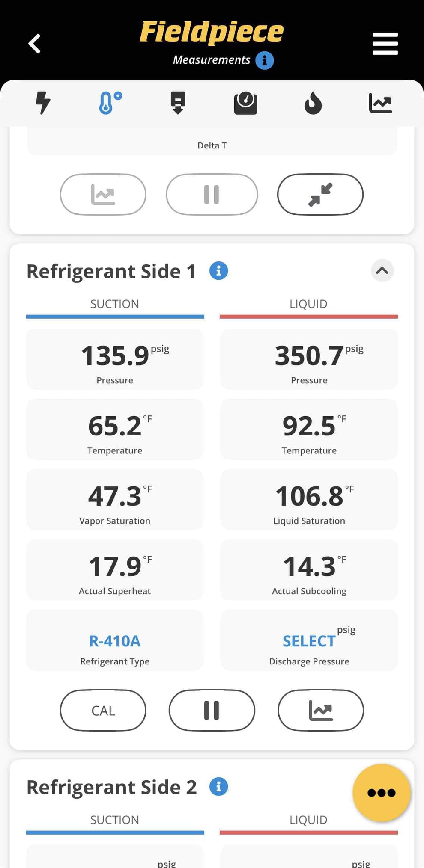Pause the Delta T measurements
The image size is (424, 868).
click(x=212, y=194)
